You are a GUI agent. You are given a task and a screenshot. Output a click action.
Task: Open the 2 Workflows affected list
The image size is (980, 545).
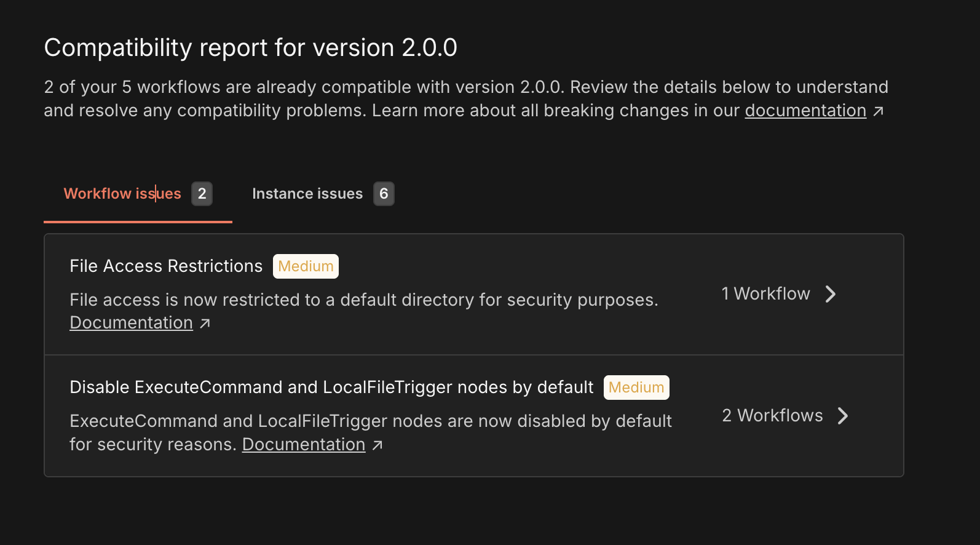point(772,416)
